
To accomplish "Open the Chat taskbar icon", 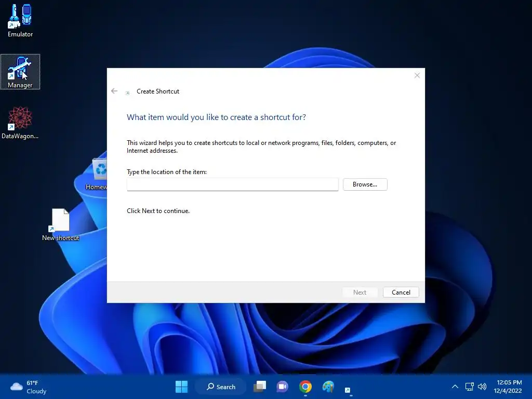I will tap(282, 387).
